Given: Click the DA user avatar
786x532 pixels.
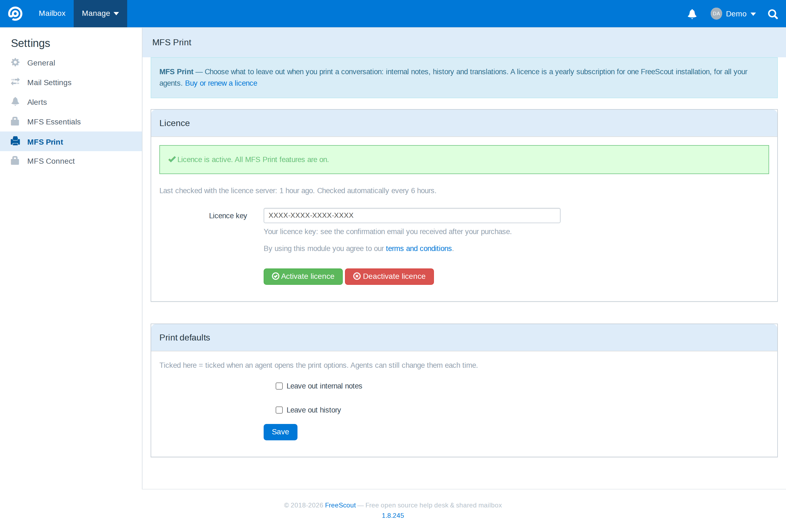Looking at the screenshot, I should [716, 14].
